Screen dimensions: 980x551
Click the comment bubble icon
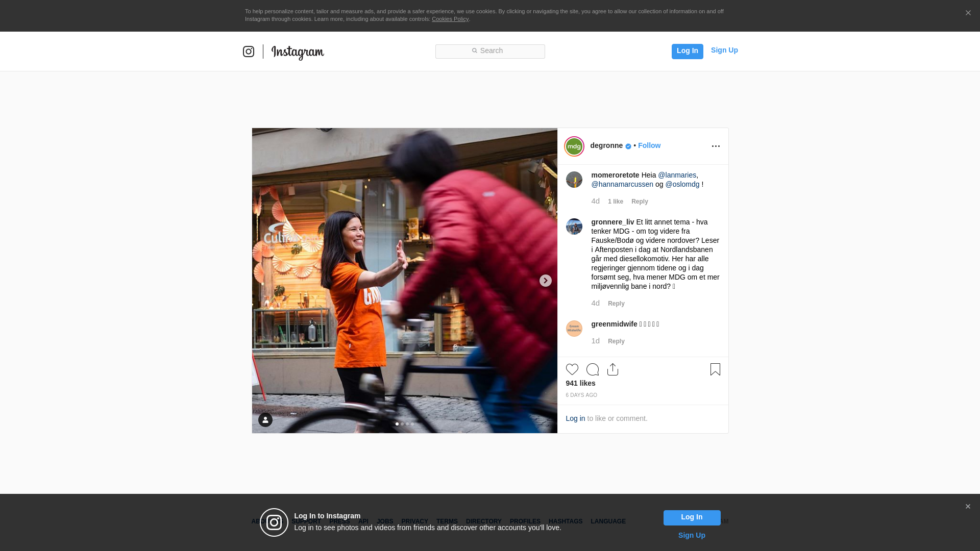(592, 369)
